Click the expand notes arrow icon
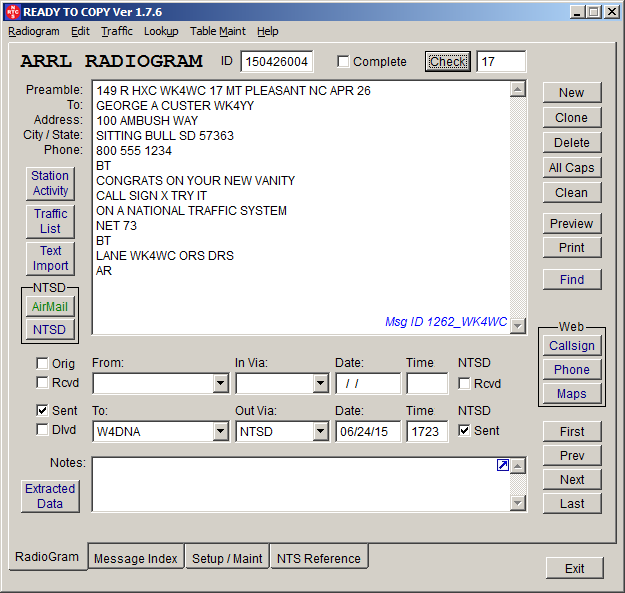This screenshot has width=625, height=593. (503, 465)
